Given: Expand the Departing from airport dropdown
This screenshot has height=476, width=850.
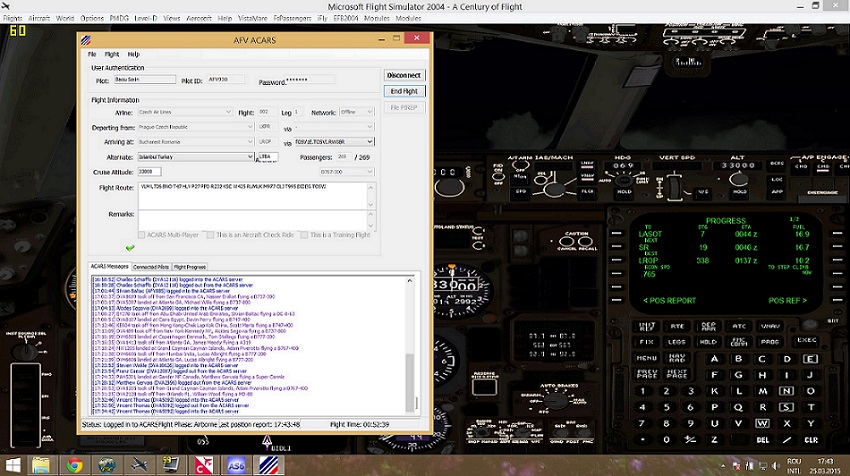Looking at the screenshot, I should [x=250, y=127].
